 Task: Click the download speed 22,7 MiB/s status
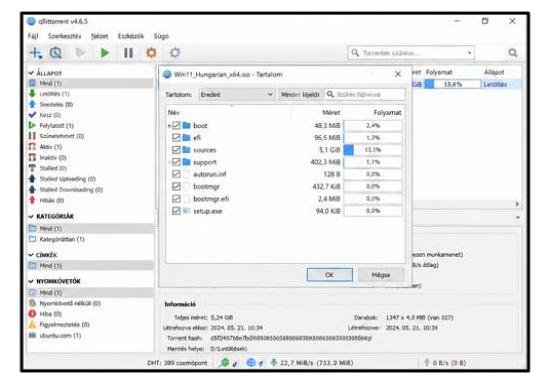click(x=312, y=363)
